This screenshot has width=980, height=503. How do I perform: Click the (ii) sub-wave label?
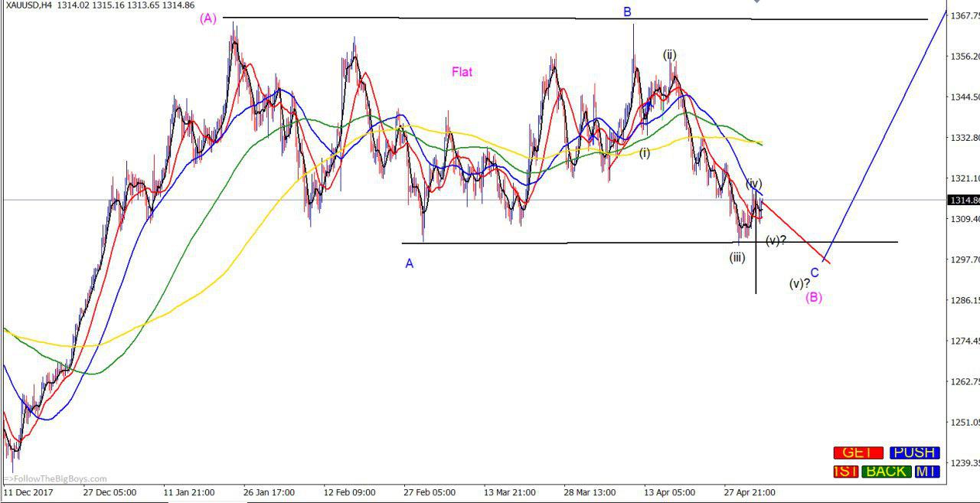pyautogui.click(x=670, y=54)
